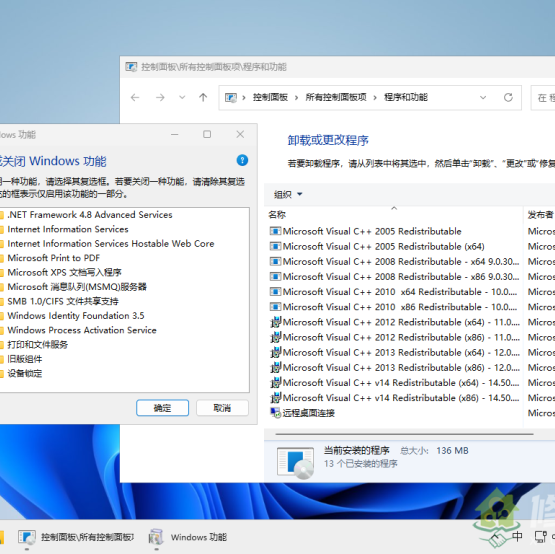The width and height of the screenshot is (555, 554).
Task: Select Microsoft Print to PDF feature
Action: (54, 258)
